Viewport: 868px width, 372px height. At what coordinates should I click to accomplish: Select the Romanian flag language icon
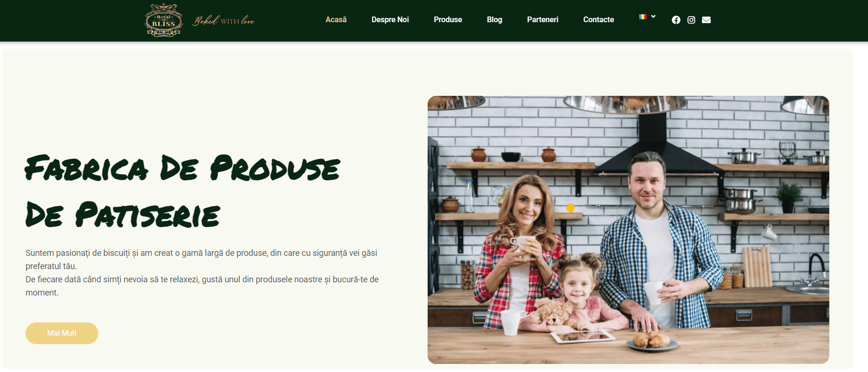click(x=642, y=17)
